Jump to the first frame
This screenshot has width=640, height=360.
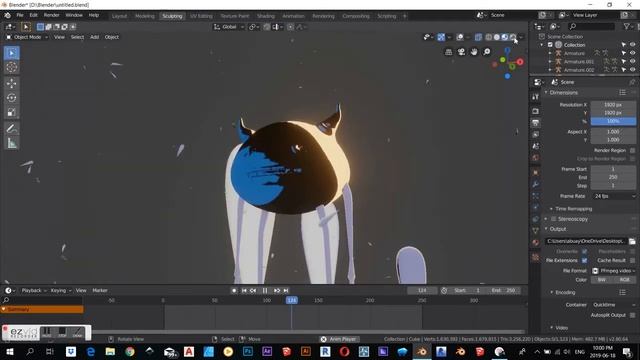click(x=244, y=291)
